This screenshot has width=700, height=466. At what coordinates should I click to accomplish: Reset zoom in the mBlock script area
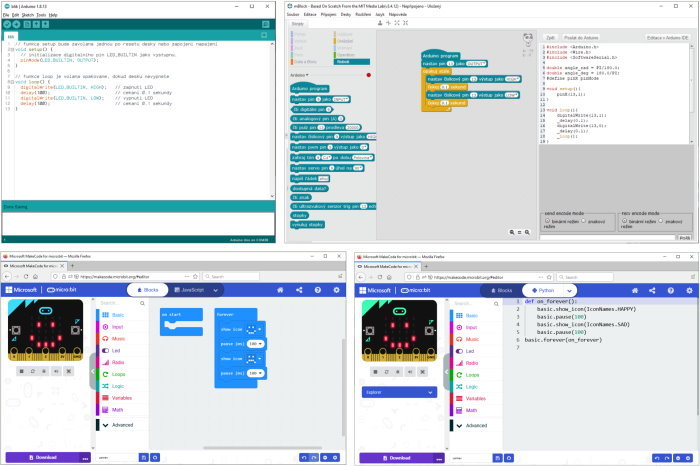click(519, 232)
